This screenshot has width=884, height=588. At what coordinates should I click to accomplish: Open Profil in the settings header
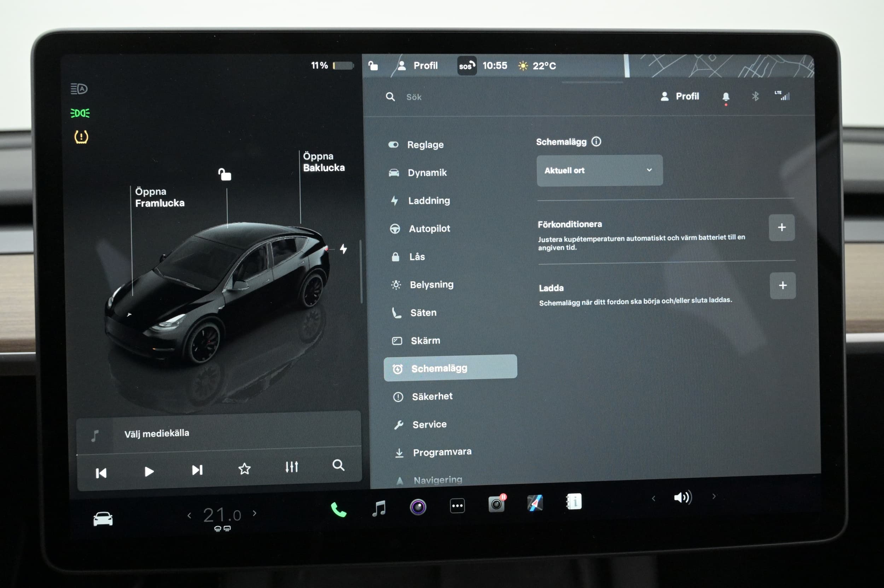point(680,97)
